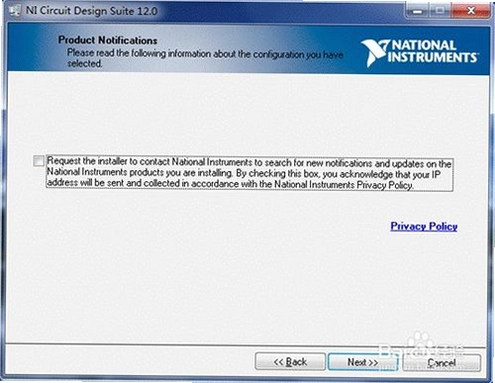Screen dimensions: 495x383
Task: Click the 'NI Circuit Design Suite 12.0' title text
Action: pyautogui.click(x=92, y=11)
